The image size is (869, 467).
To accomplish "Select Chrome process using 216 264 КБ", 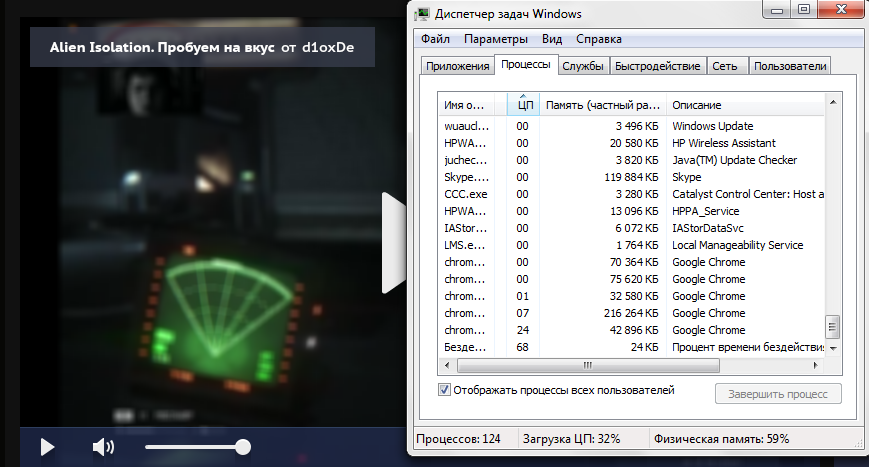I will 631,313.
